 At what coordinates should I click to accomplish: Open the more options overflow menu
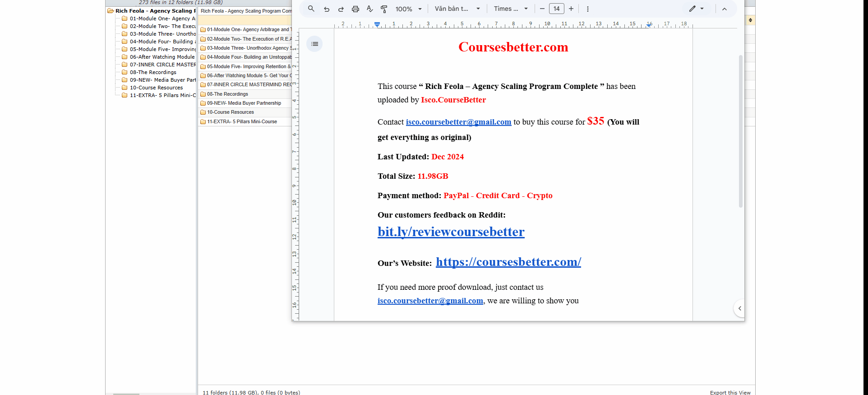tap(587, 9)
